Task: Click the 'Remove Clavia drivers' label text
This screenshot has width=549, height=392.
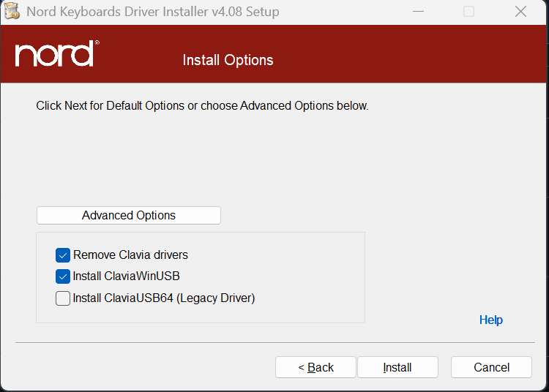Action: click(x=130, y=255)
